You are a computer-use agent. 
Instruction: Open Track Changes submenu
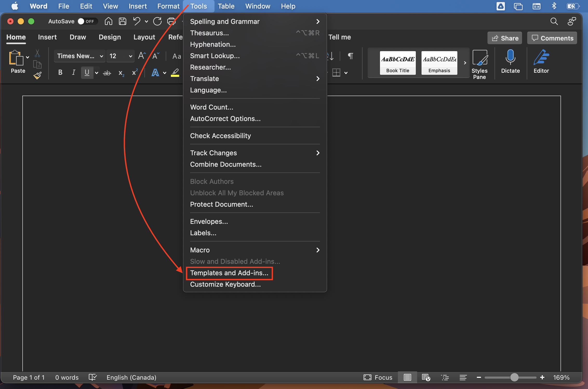pos(255,153)
